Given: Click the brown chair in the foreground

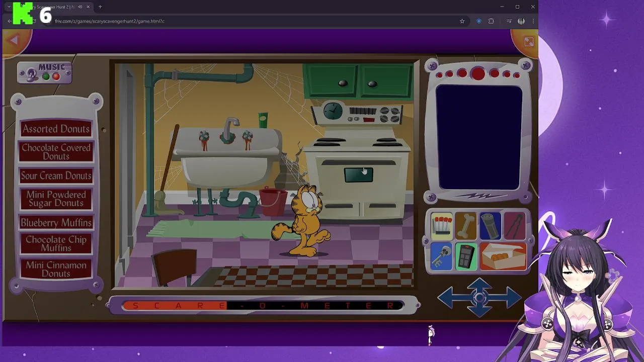Looking at the screenshot, I should click(175, 266).
